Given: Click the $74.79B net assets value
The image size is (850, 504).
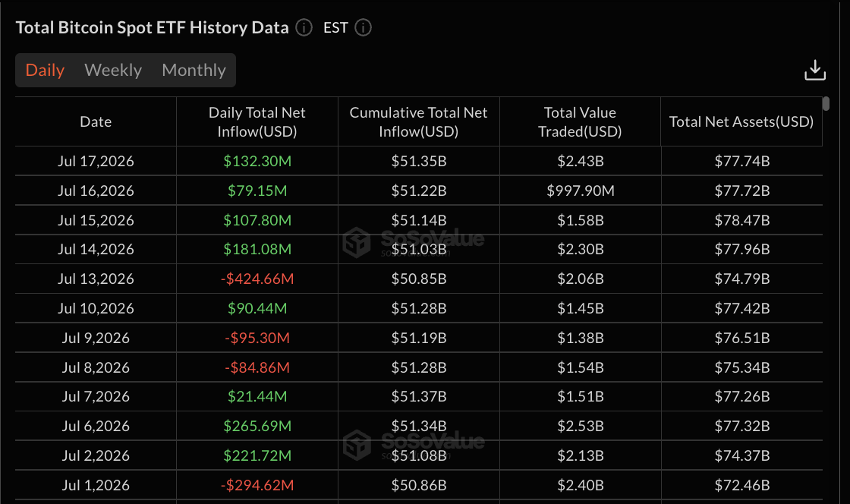Looking at the screenshot, I should pyautogui.click(x=742, y=279).
